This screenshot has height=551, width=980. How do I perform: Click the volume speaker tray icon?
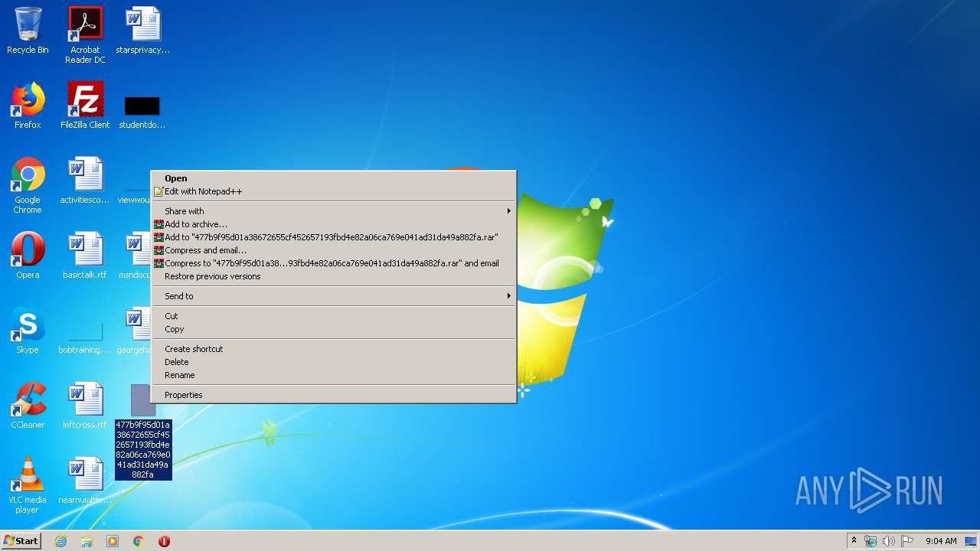[x=889, y=541]
